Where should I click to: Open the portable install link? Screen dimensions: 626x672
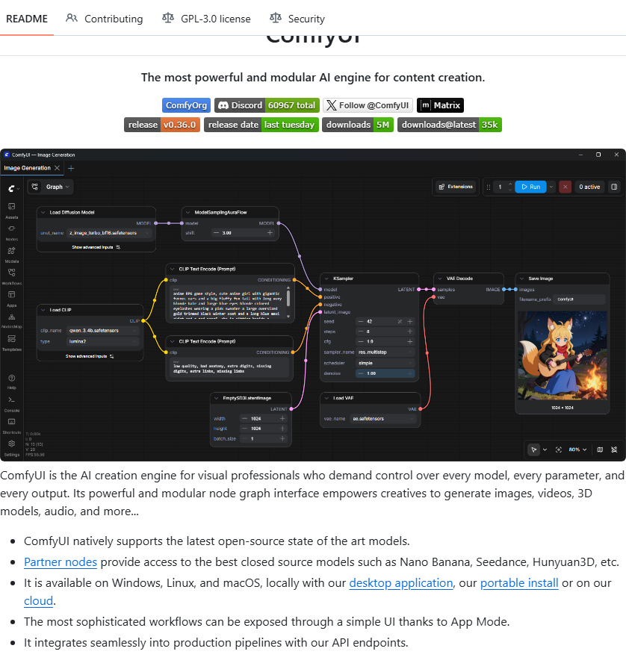click(x=519, y=583)
